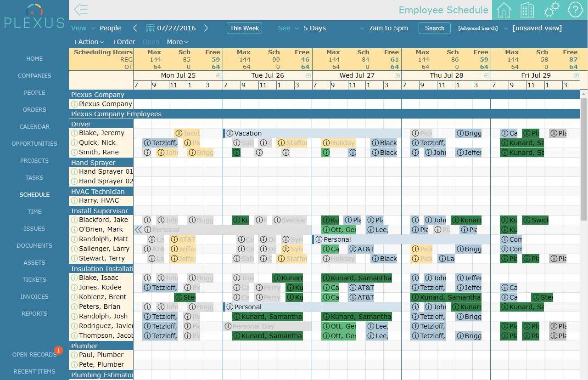Select Randolph Matt's Personal block on Wednesday
The width and height of the screenshot is (588, 380).
click(402, 239)
